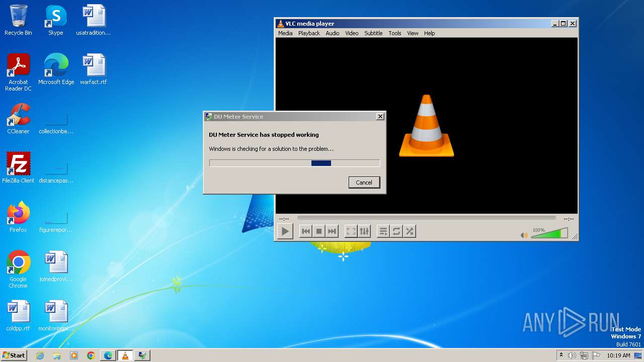Switch to VLC taskbar button

click(125, 355)
